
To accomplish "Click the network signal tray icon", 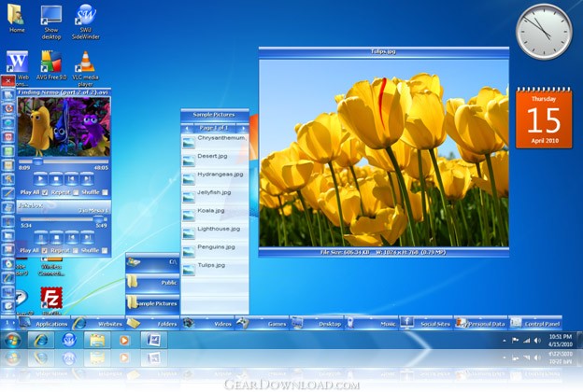I will [x=527, y=341].
